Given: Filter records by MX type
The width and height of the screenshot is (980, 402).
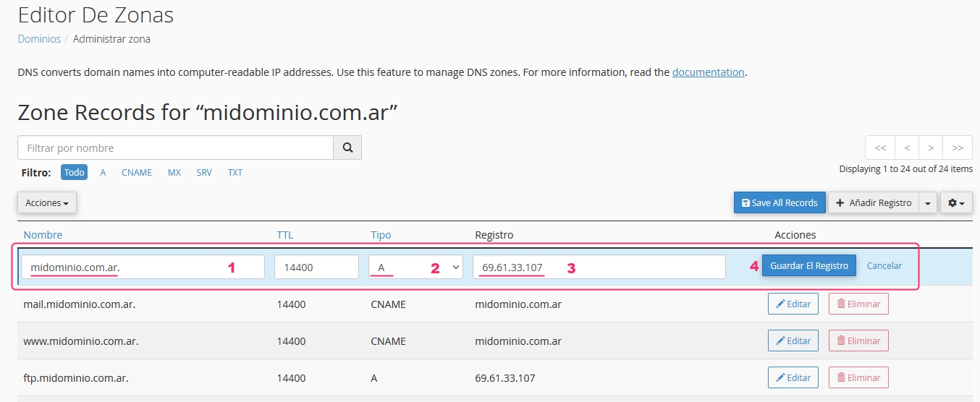Looking at the screenshot, I should click(x=174, y=173).
